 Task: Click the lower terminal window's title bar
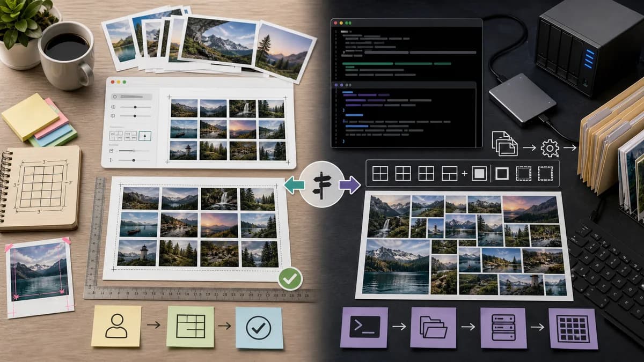coord(404,85)
